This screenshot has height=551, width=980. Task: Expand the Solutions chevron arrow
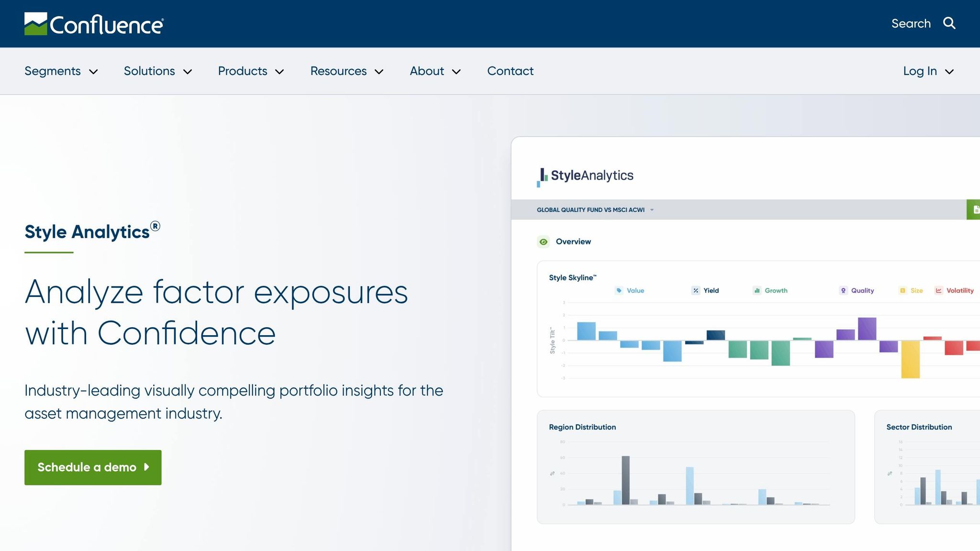[188, 72]
